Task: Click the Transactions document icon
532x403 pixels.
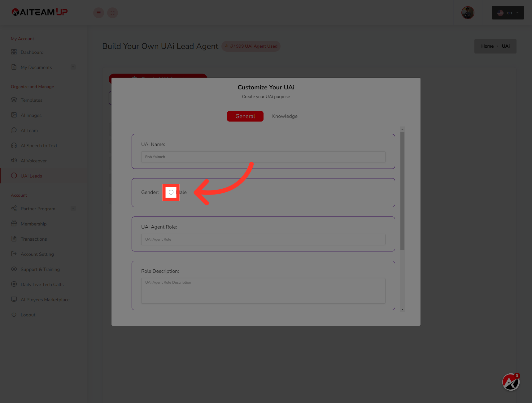Action: click(x=14, y=239)
